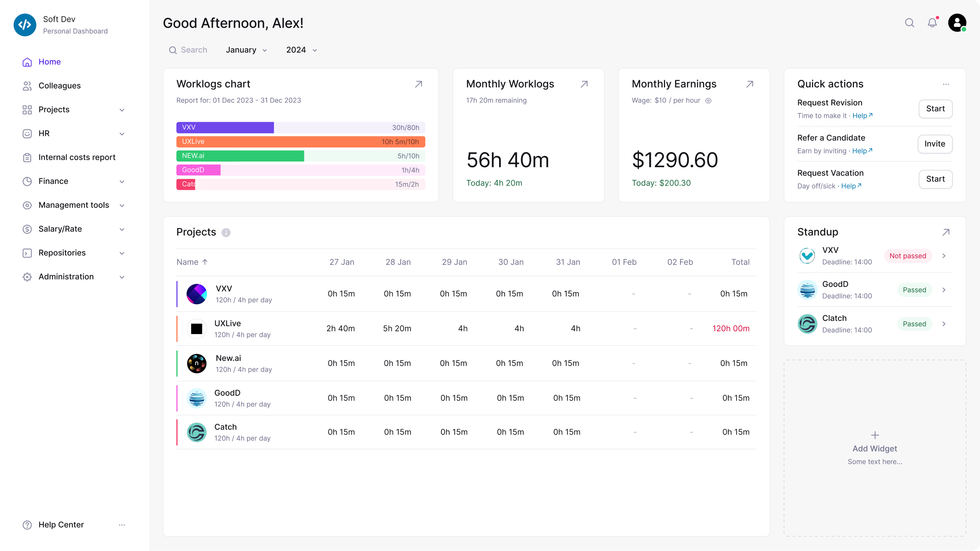Image resolution: width=980 pixels, height=551 pixels.
Task: Collapse the Finance sidebar section
Action: pos(122,181)
